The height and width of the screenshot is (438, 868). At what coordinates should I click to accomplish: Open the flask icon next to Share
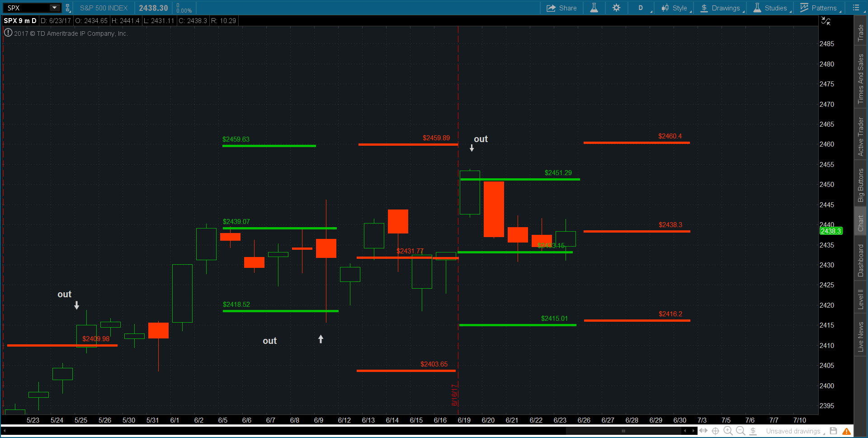pyautogui.click(x=594, y=8)
